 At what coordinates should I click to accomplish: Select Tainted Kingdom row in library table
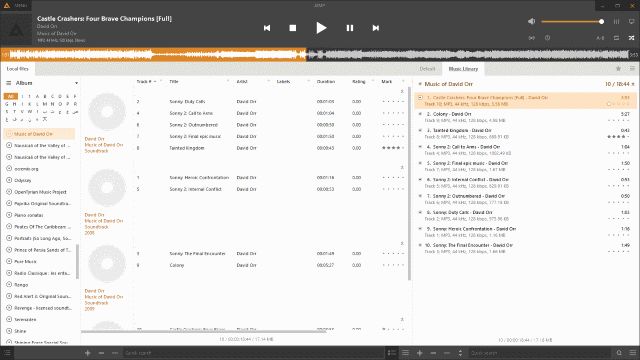pyautogui.click(x=271, y=148)
